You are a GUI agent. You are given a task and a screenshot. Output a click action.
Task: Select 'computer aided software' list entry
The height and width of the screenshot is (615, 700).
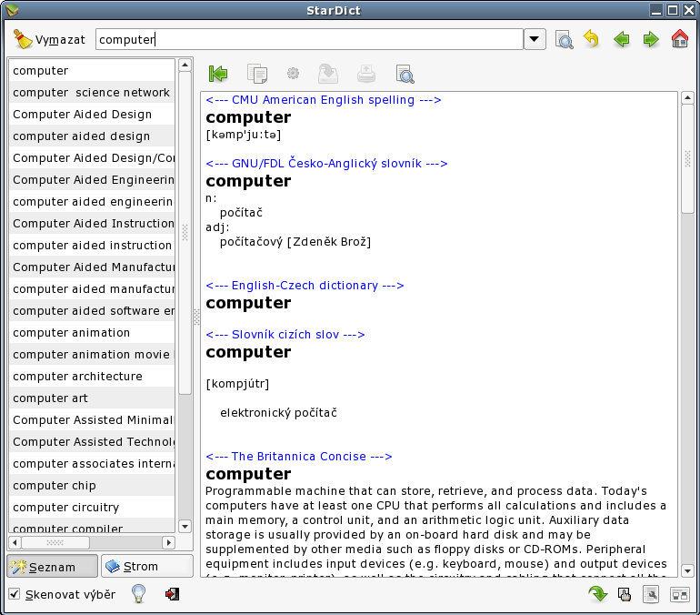point(92,311)
